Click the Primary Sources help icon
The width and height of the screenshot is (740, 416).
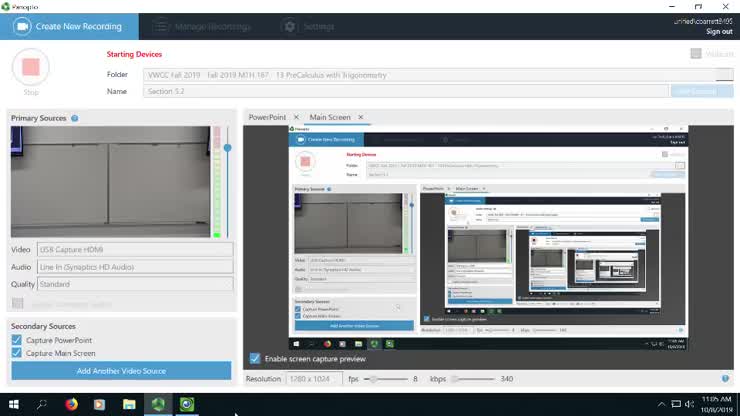(x=75, y=118)
